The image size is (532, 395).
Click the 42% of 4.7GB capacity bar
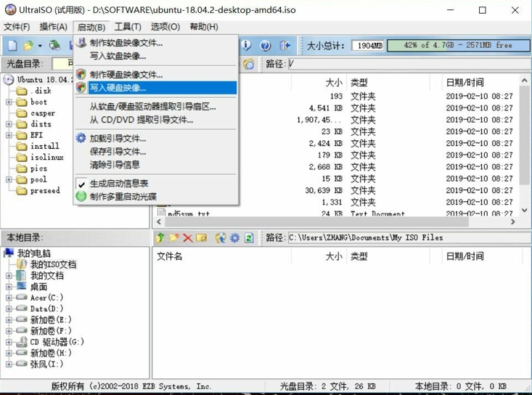click(x=458, y=45)
